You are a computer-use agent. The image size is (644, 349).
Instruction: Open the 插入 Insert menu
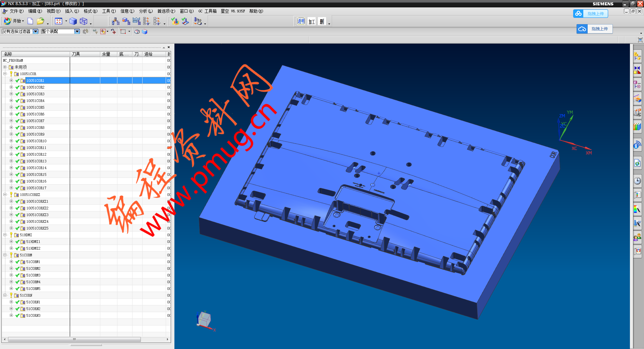72,11
